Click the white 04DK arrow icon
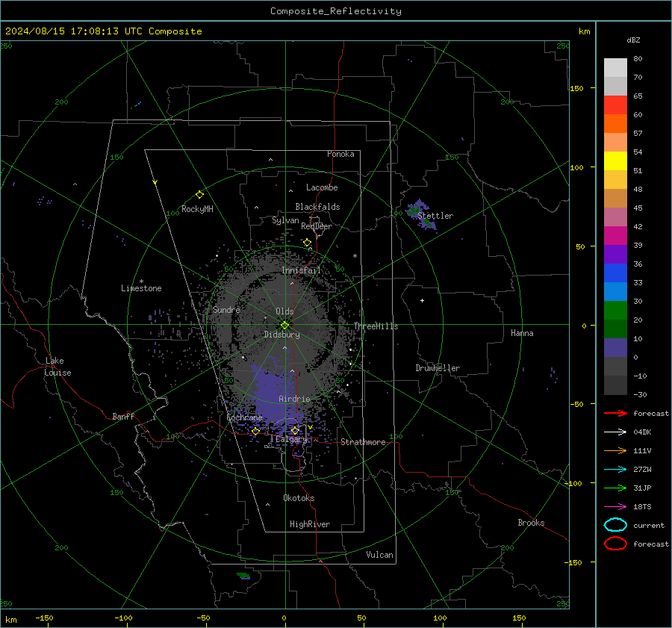 (615, 432)
